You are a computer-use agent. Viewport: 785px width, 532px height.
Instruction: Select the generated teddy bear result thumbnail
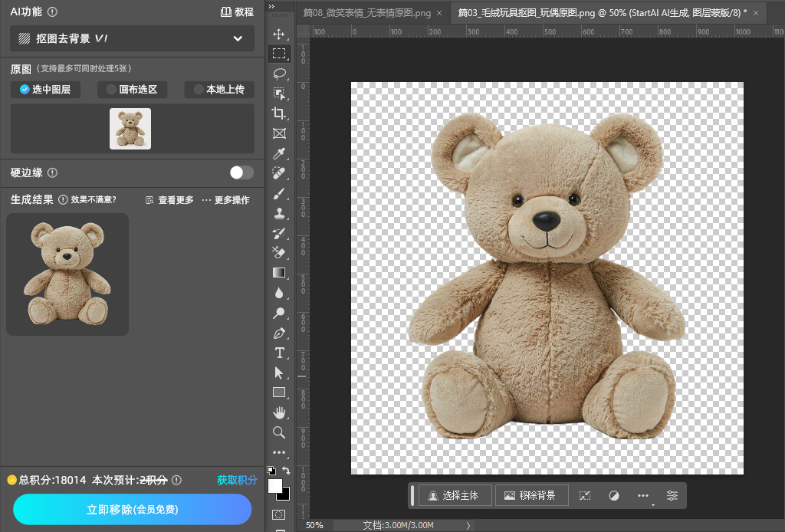[67, 274]
